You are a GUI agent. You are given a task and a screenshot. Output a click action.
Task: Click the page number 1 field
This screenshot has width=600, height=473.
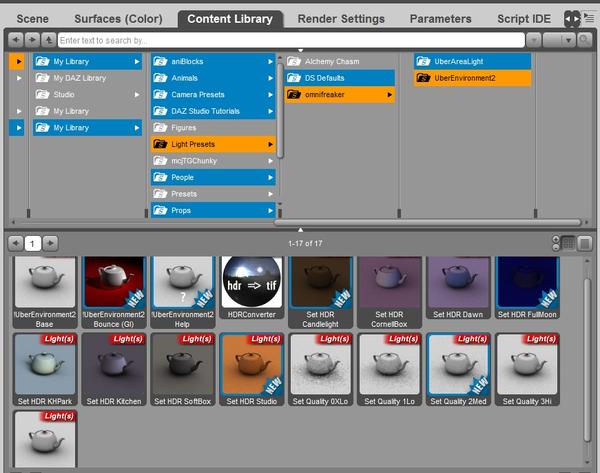tap(33, 243)
